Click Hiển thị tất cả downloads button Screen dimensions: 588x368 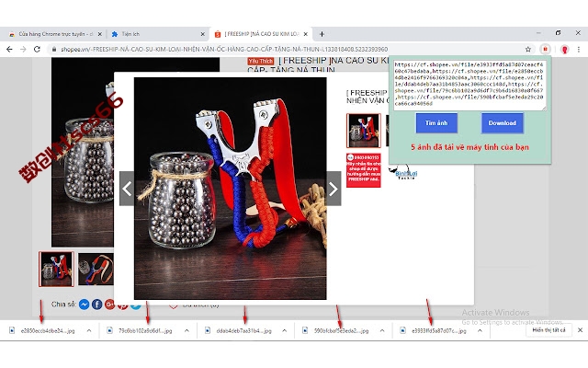click(x=549, y=330)
